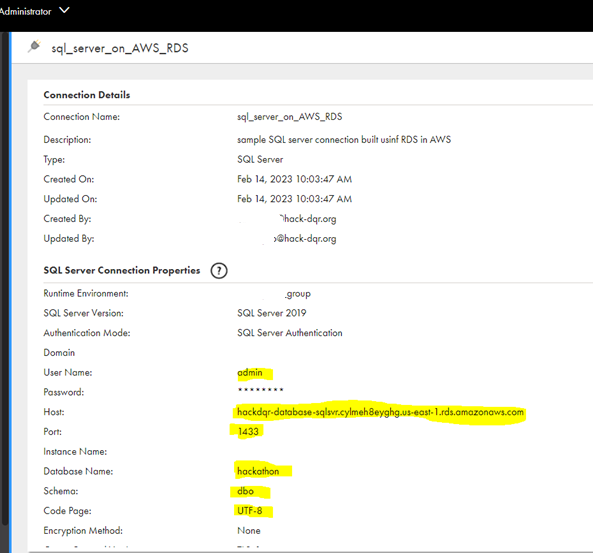Select the highlighted hackathon database name
This screenshot has width=594, height=553.
(258, 471)
